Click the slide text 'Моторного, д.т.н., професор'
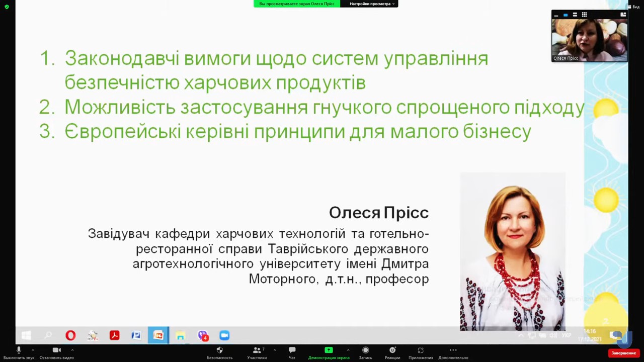The height and width of the screenshot is (362, 644). click(339, 279)
